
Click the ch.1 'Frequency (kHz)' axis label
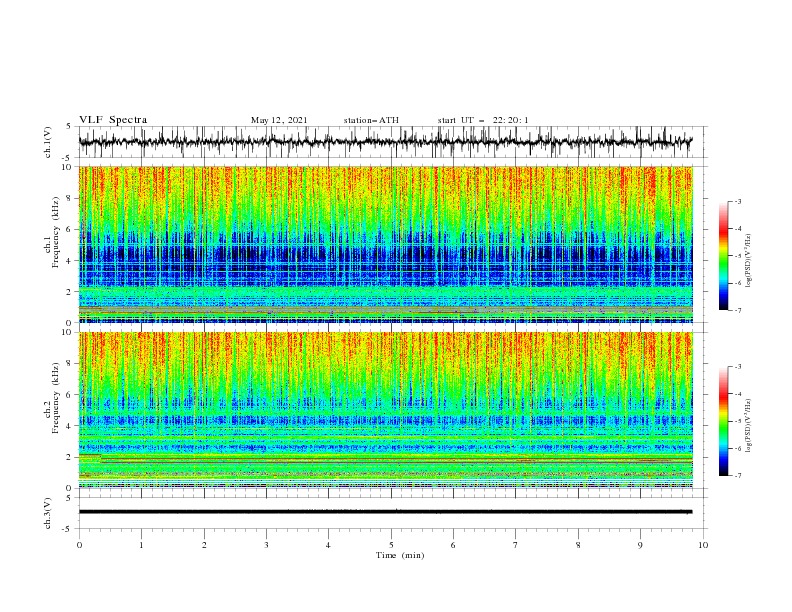pyautogui.click(x=55, y=232)
